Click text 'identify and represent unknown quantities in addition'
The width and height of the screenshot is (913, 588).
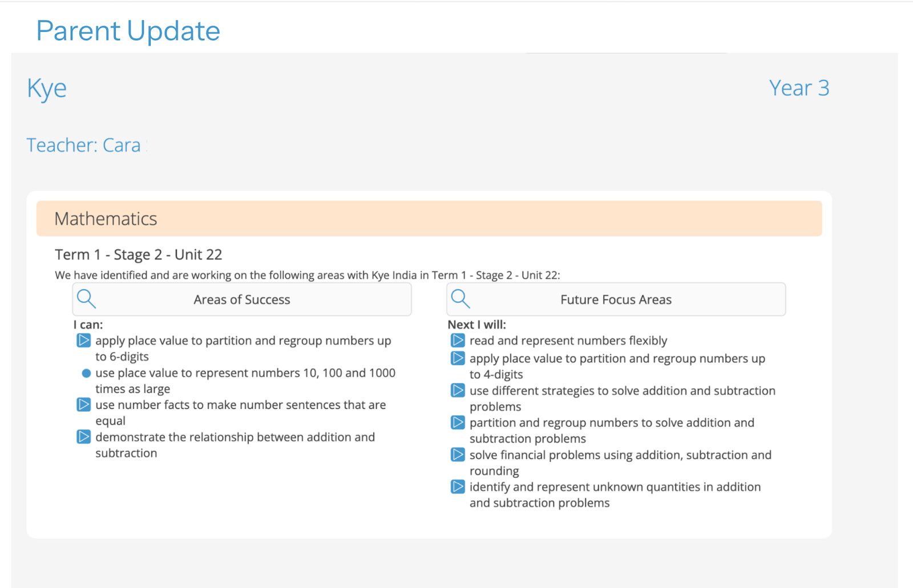(615, 494)
